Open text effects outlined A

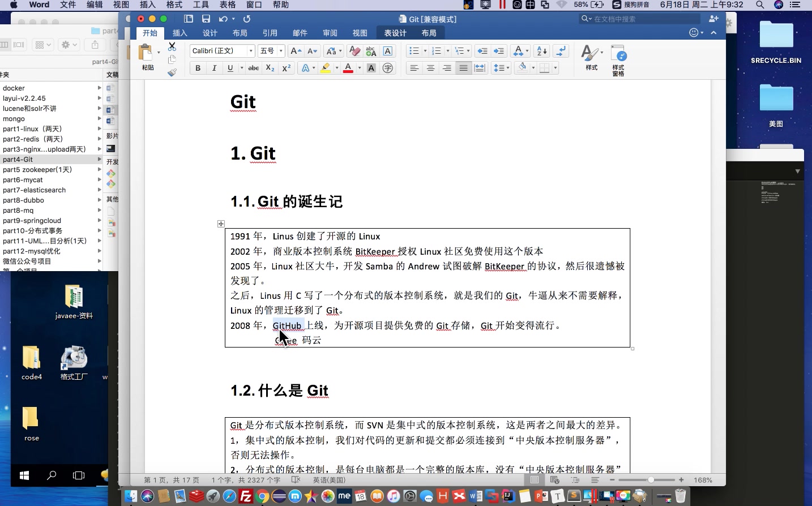(306, 68)
